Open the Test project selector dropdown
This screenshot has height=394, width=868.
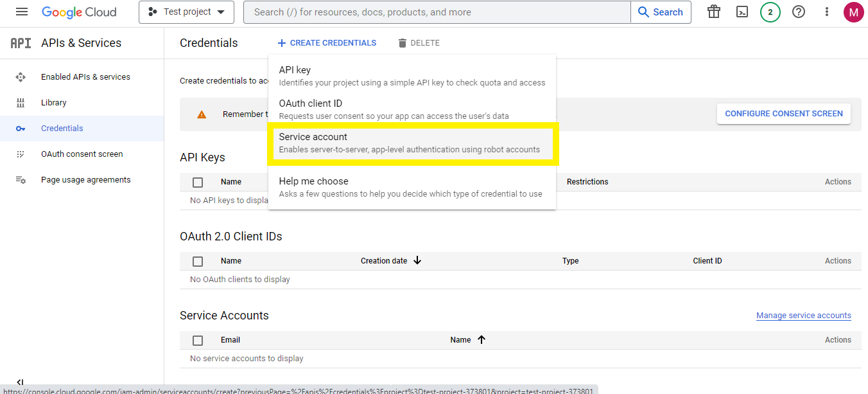click(186, 12)
